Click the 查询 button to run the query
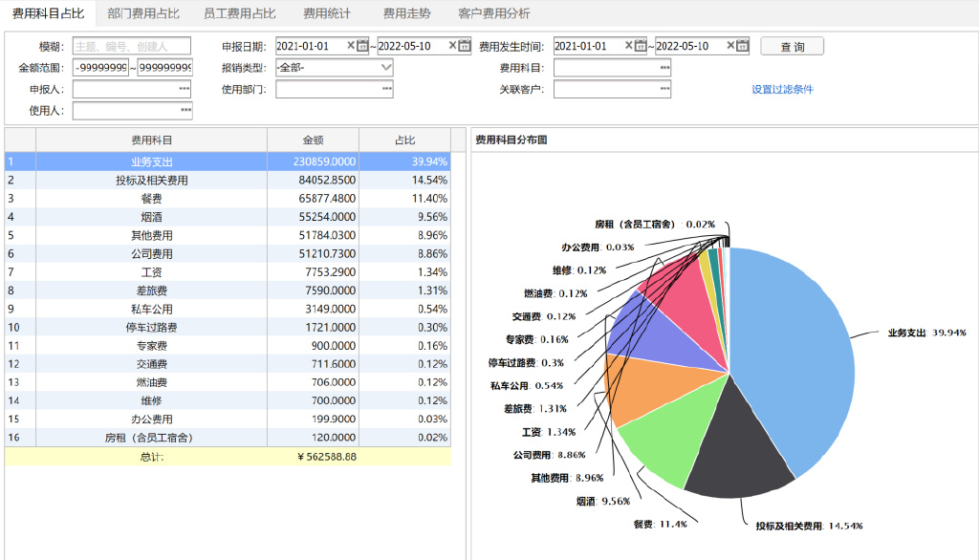Image resolution: width=979 pixels, height=560 pixels. pyautogui.click(x=793, y=46)
